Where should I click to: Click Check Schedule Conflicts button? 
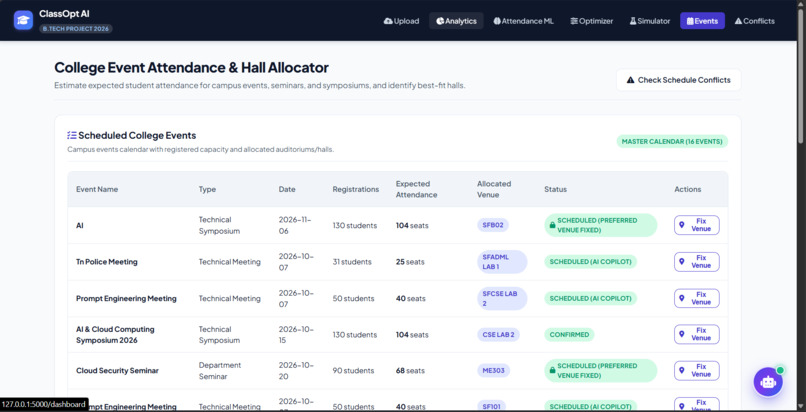click(x=679, y=80)
